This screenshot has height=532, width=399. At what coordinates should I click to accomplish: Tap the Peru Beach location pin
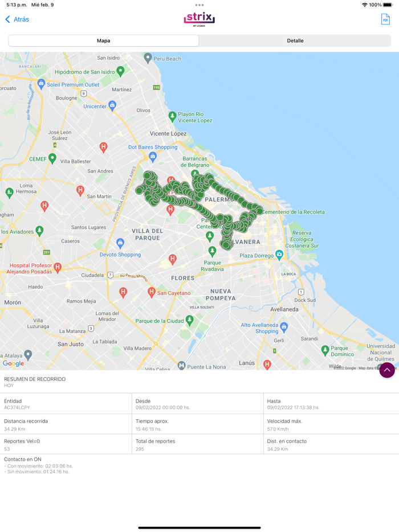pos(148,58)
